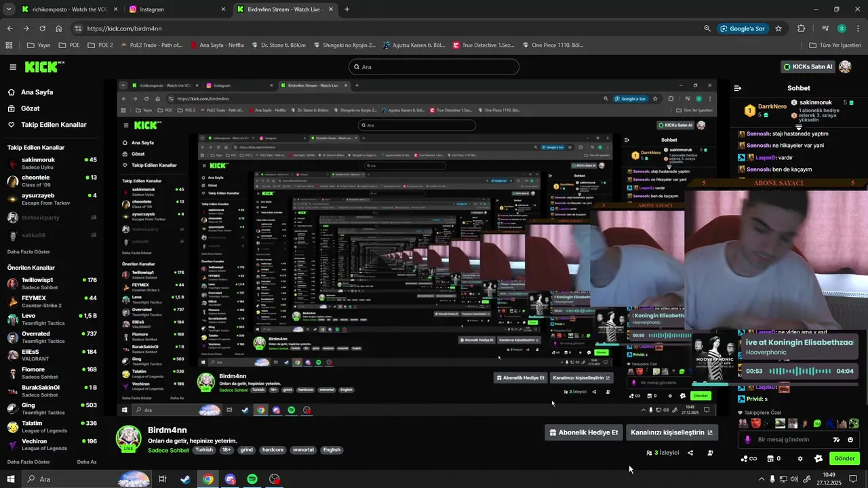
Task: Click the Turkish stream tag
Action: point(204,450)
